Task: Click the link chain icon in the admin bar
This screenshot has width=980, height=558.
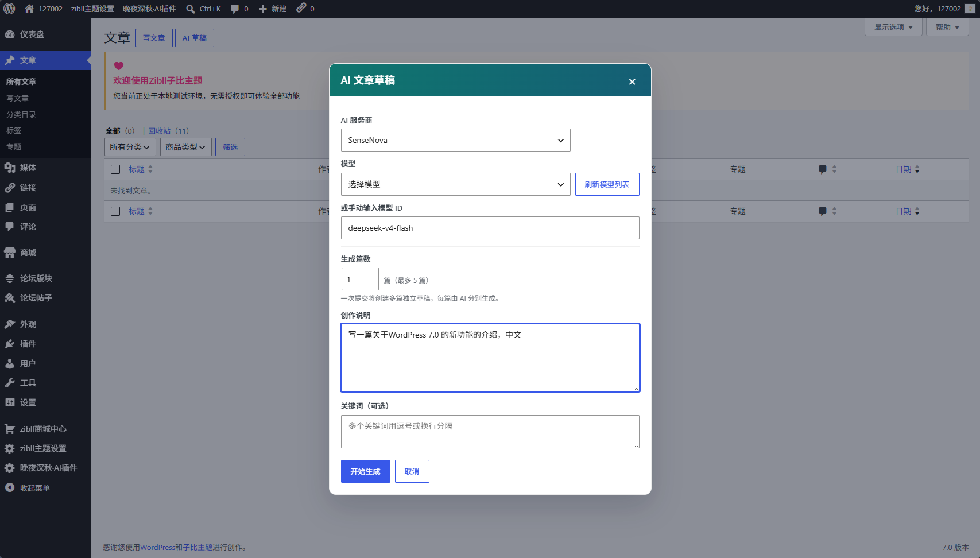Action: [301, 8]
